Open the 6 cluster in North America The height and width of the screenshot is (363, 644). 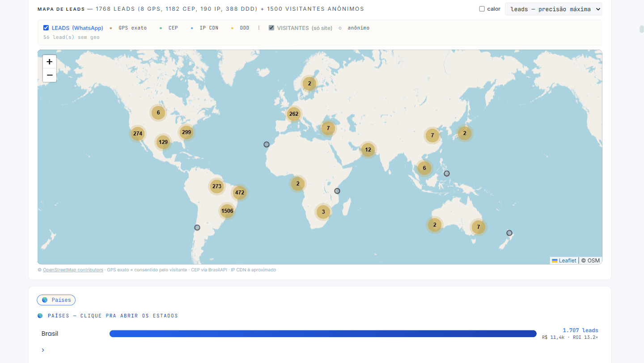(x=158, y=113)
